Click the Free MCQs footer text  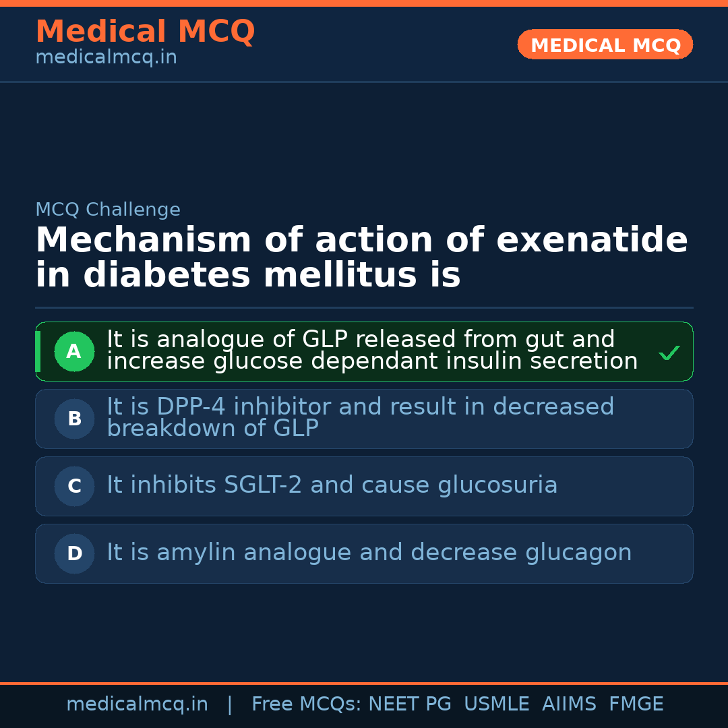[306, 704]
